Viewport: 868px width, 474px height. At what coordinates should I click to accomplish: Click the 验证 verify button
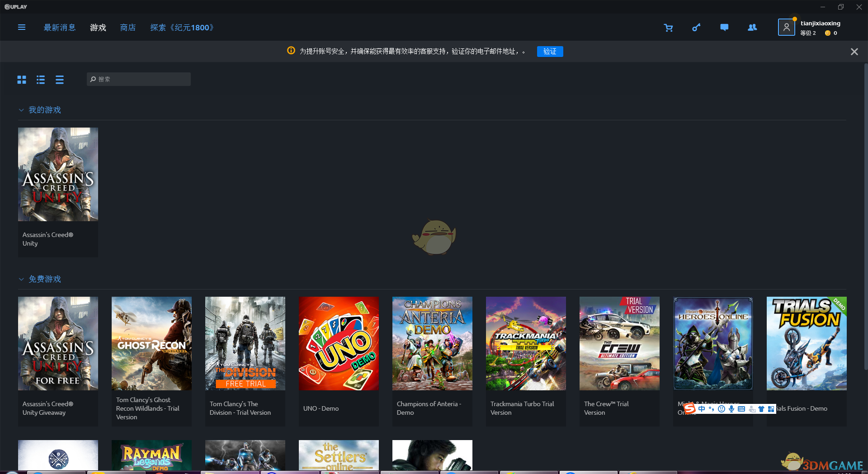tap(550, 51)
